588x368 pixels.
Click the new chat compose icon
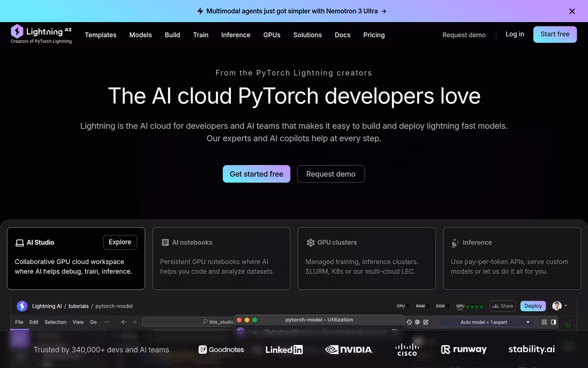click(426, 322)
